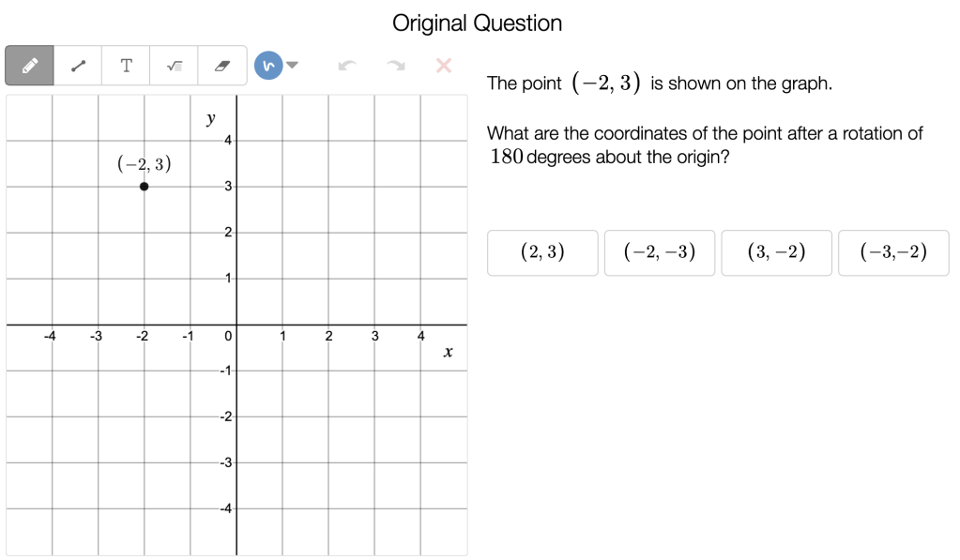
Task: Select the Eraser tool
Action: pyautogui.click(x=222, y=66)
